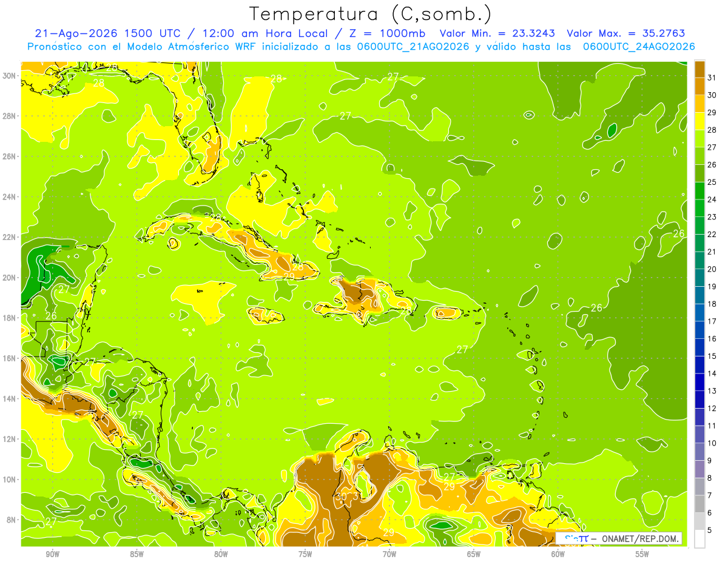Viewport: 728px width, 562px height.
Task: Click the "60W" longitude axis label
Action: tap(558, 554)
